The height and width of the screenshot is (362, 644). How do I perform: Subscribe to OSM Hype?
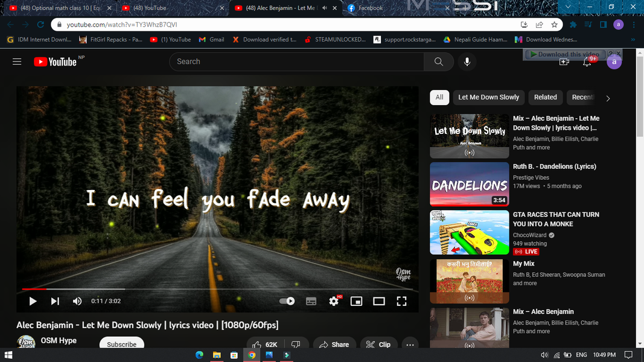pyautogui.click(x=121, y=343)
